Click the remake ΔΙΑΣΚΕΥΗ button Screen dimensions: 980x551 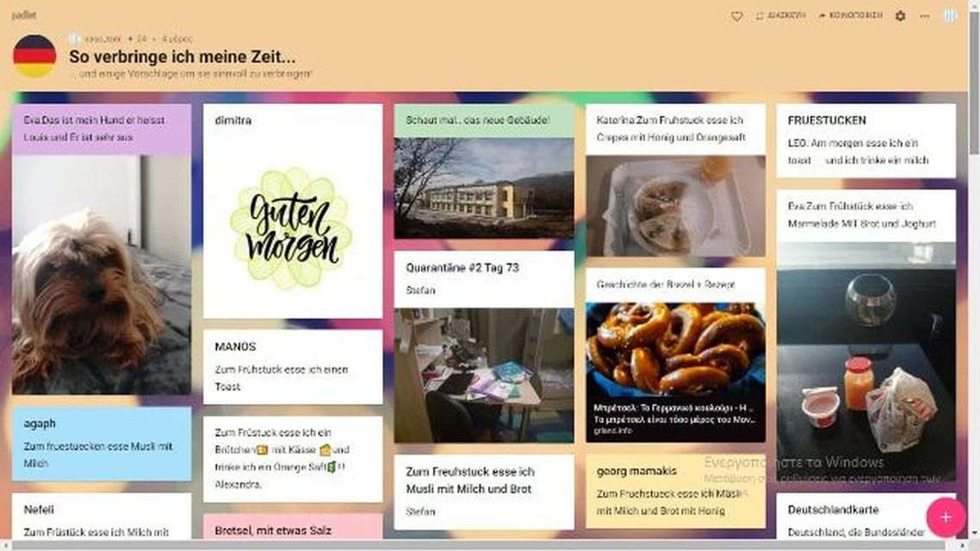(780, 15)
